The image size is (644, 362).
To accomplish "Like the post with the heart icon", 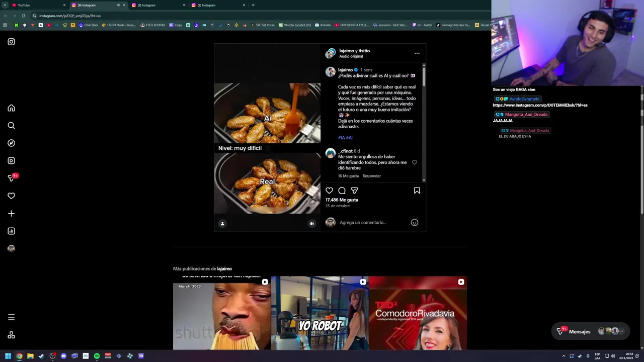I will pos(329,191).
